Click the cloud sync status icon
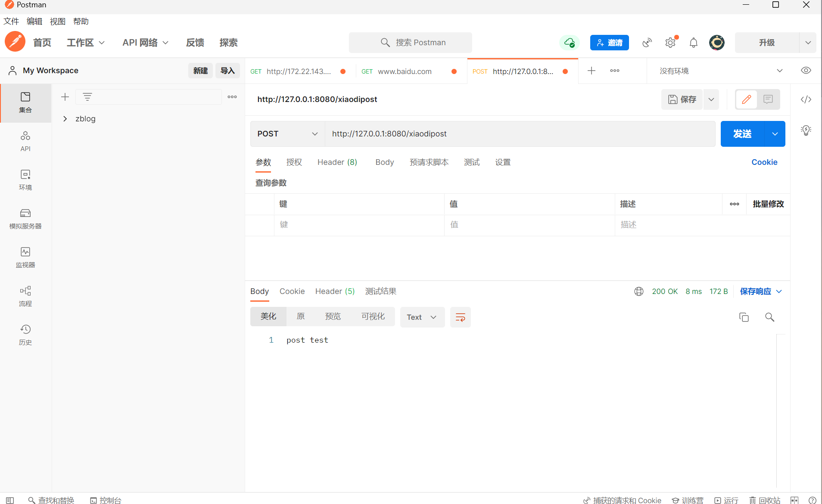This screenshot has height=504, width=822. tap(570, 43)
